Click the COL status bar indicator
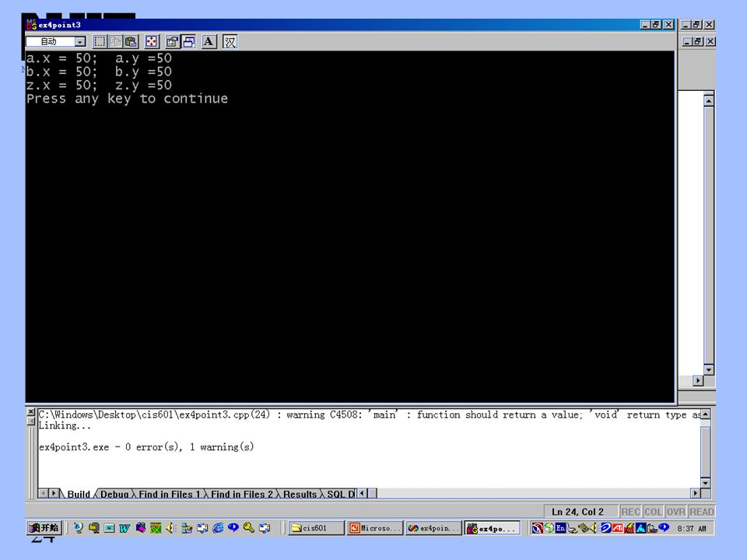Viewport: 747px width, 560px height. [x=653, y=512]
